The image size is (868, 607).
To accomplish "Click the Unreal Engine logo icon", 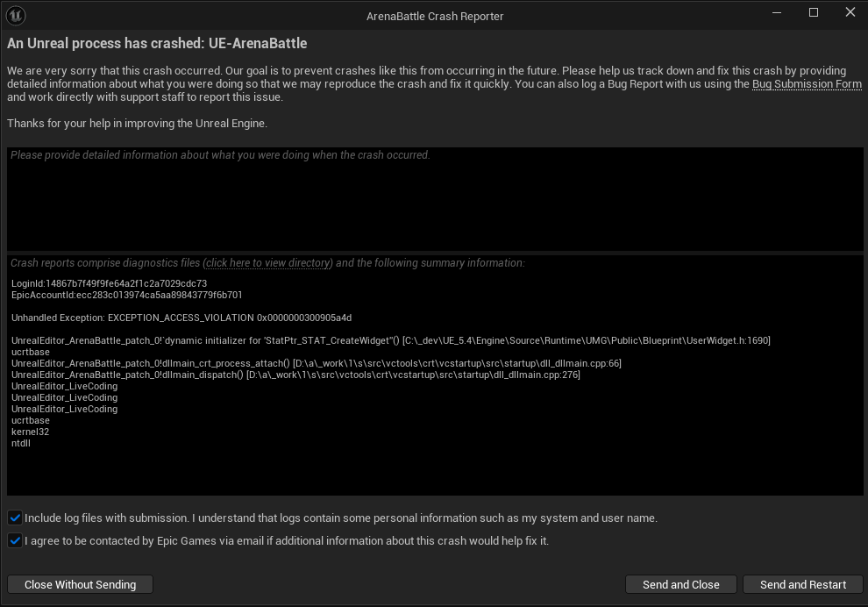I will click(16, 16).
